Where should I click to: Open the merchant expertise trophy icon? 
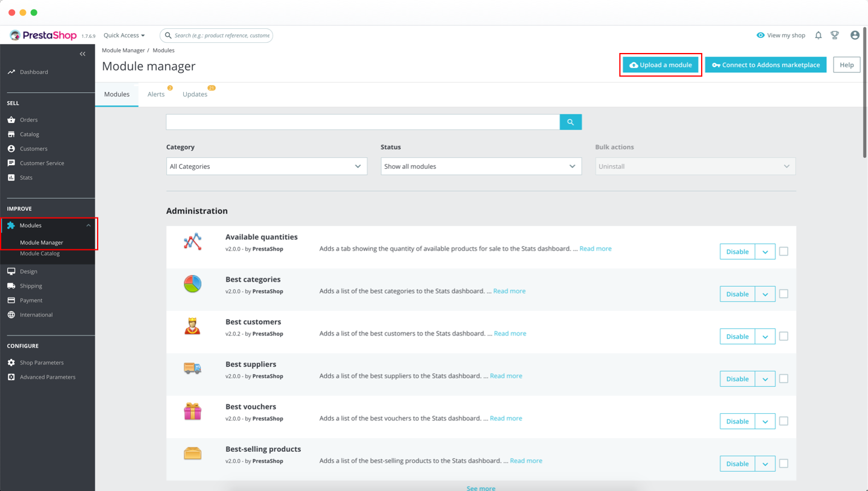click(835, 36)
